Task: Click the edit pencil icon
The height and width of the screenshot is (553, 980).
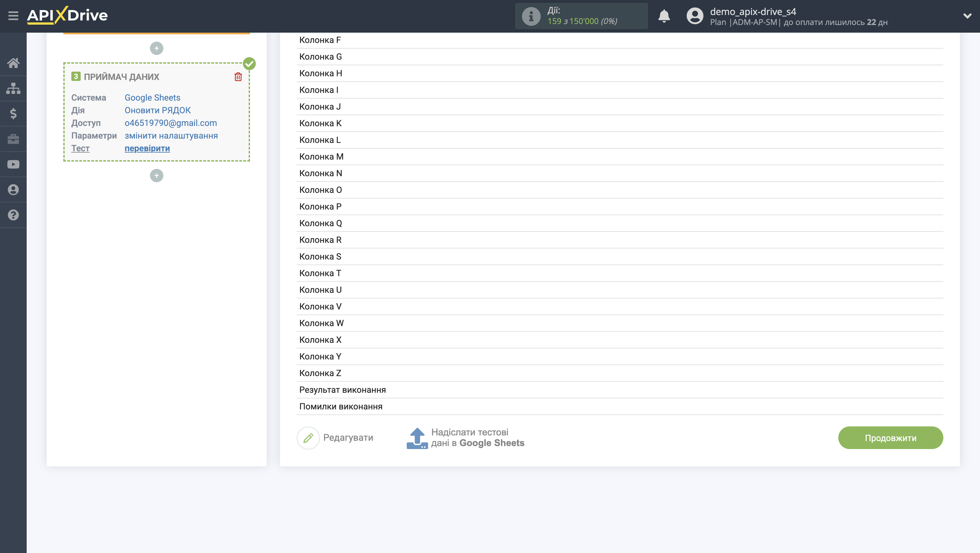Action: point(308,438)
